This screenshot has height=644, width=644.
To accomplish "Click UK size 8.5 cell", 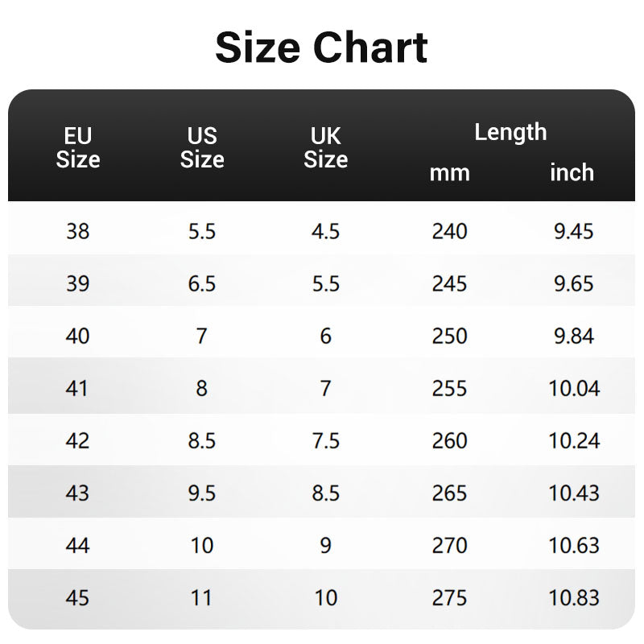I will (325, 493).
